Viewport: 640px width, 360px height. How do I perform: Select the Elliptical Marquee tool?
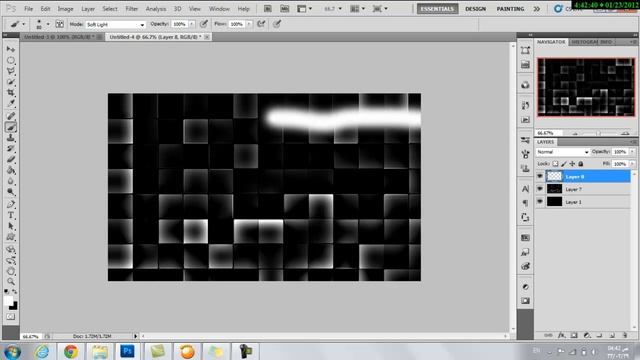tap(11, 60)
